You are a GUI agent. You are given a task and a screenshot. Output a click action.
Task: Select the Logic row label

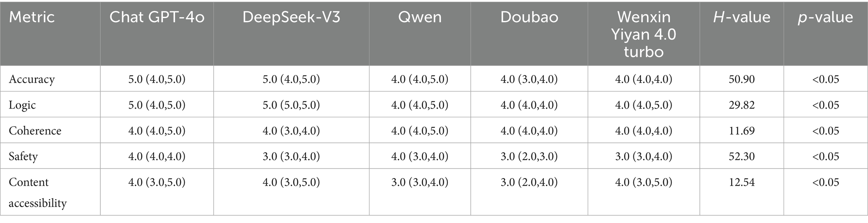[22, 105]
